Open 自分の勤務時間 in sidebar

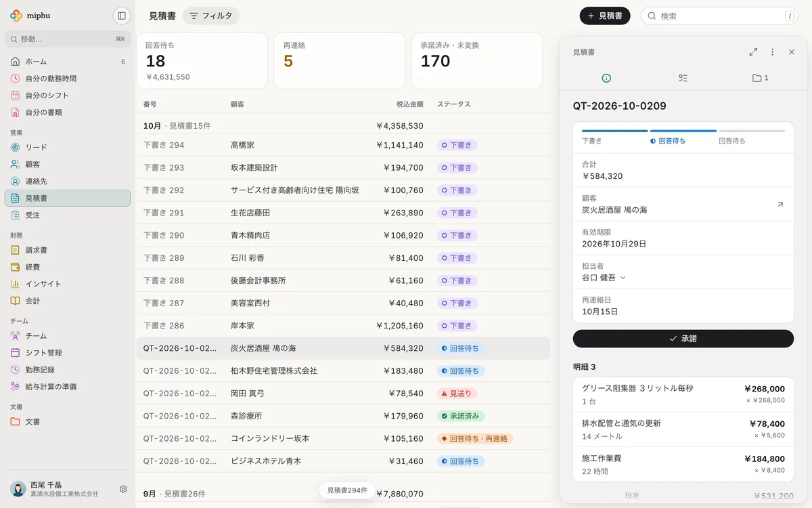[68, 79]
